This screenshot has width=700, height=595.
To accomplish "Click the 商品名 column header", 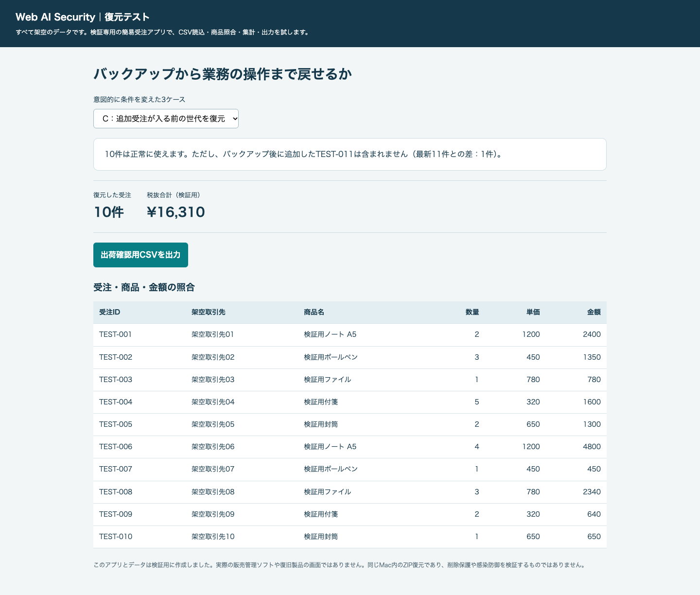I will 314,312.
